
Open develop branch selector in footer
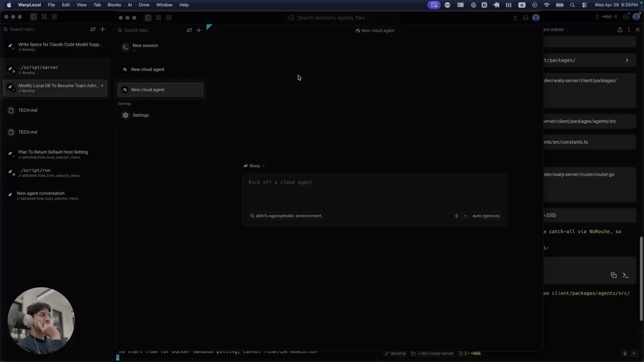click(395, 353)
